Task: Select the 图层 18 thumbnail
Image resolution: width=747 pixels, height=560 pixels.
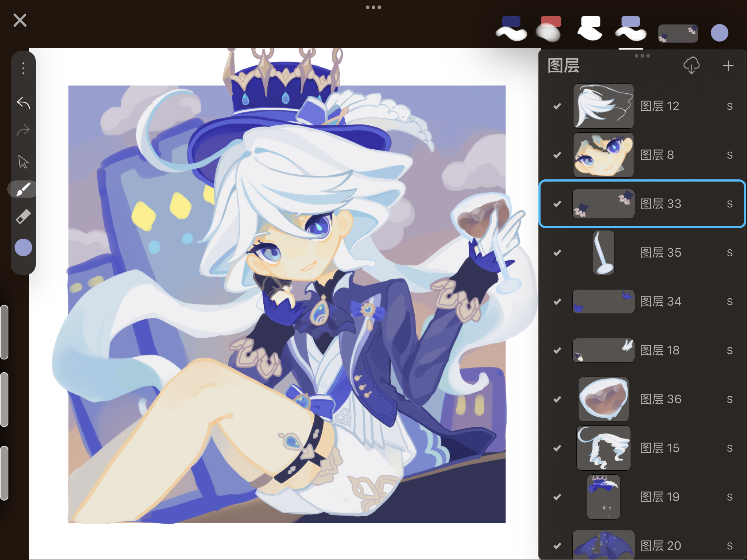Action: (604, 350)
